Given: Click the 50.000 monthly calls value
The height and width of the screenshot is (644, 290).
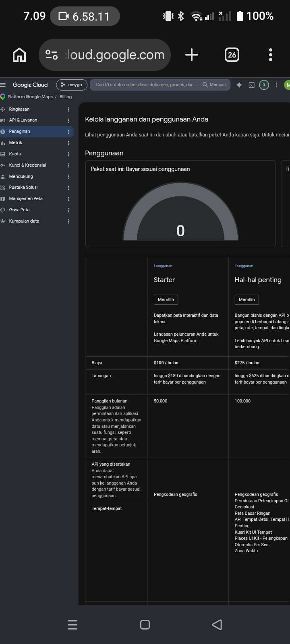Looking at the screenshot, I should point(160,401).
